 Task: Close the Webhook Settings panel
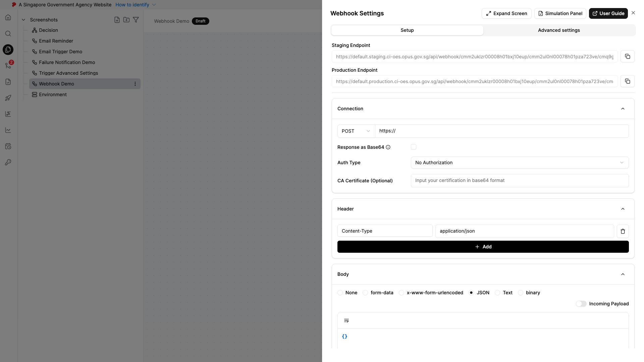pos(633,13)
